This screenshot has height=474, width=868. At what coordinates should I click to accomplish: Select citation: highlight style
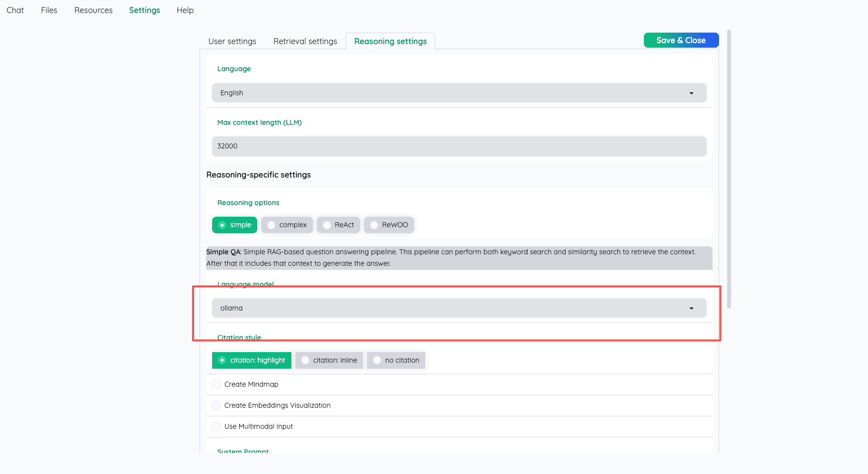pos(252,360)
